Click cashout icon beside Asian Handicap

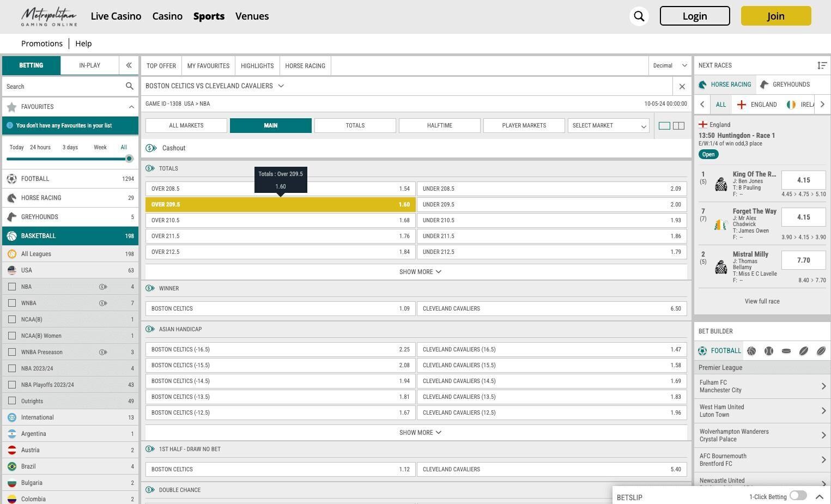(150, 329)
